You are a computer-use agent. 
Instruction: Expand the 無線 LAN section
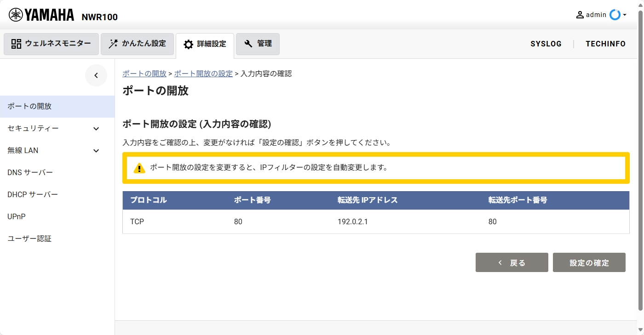(96, 150)
